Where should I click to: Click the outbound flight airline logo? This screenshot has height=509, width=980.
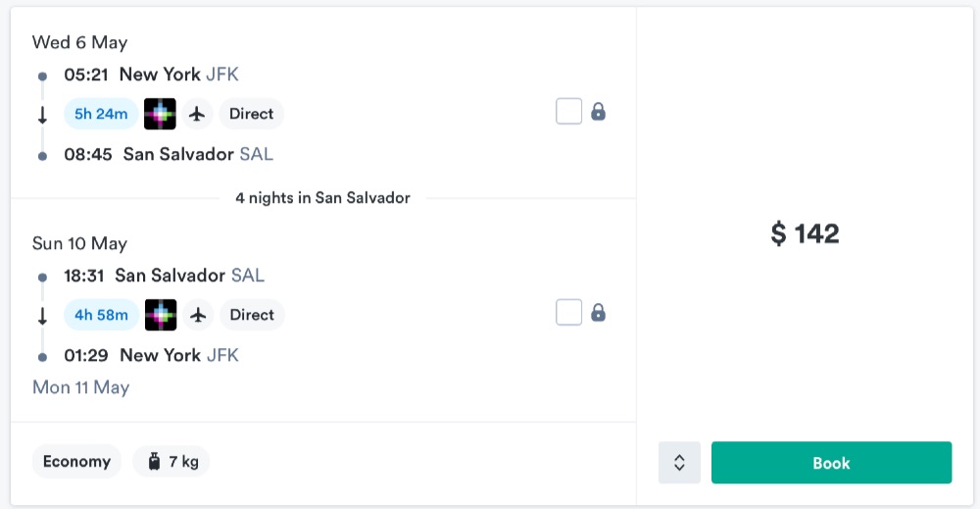pos(160,114)
